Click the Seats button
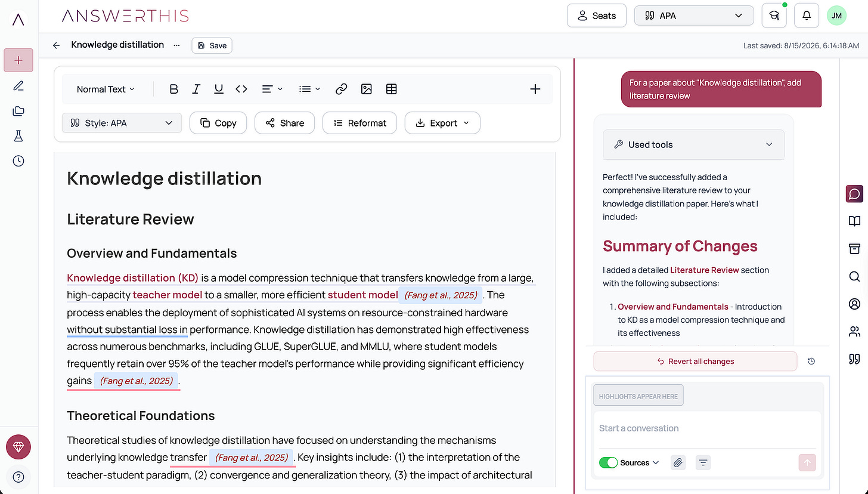 coord(596,16)
